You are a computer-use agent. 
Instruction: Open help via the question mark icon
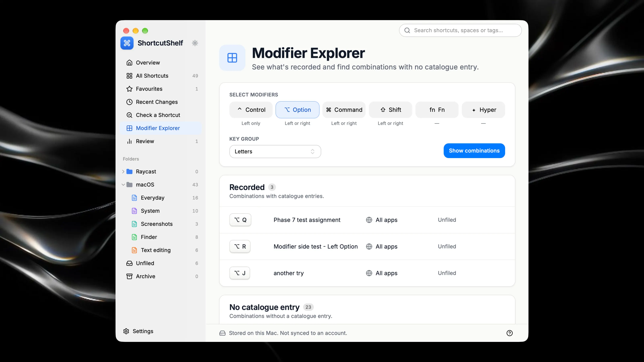[509, 333]
